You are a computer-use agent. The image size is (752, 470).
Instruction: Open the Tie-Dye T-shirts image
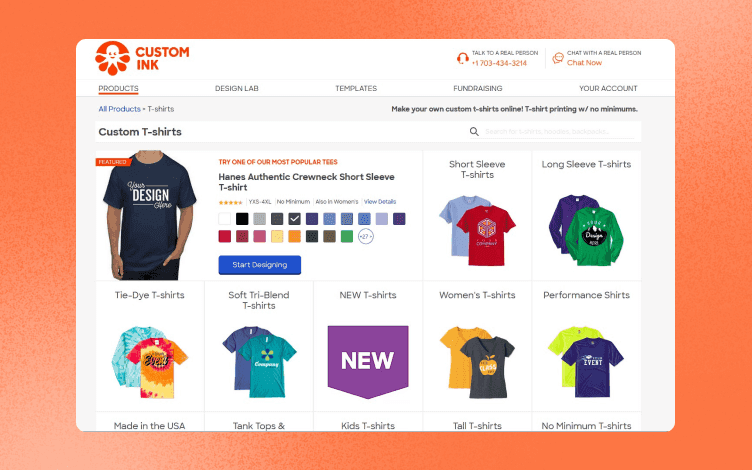click(150, 363)
